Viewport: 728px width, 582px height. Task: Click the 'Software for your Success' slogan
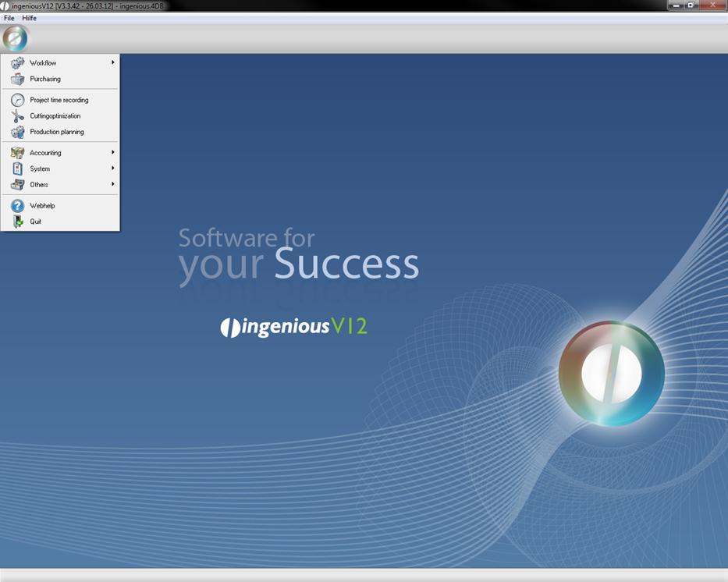tap(298, 255)
